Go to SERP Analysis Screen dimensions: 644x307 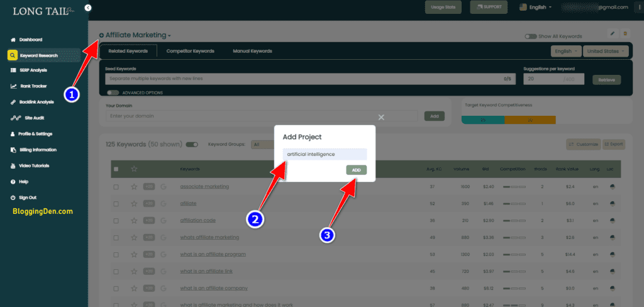(x=33, y=70)
